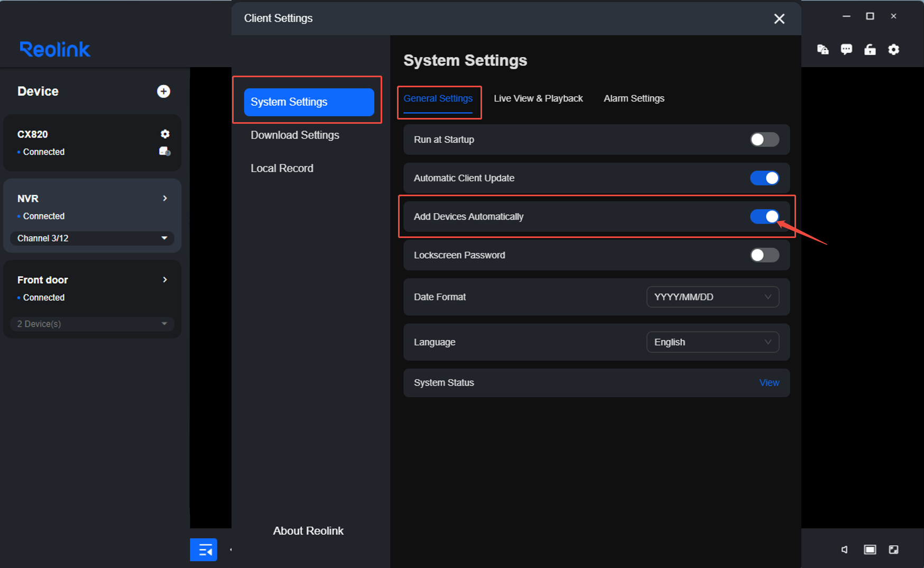The width and height of the screenshot is (924, 568).
Task: Enter fullscreen with expand icon
Action: point(893,549)
